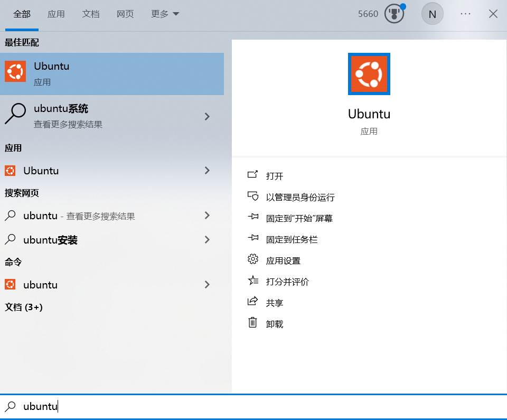This screenshot has height=420, width=507.
Task: Switch to the 全部 tab
Action: [x=22, y=14]
